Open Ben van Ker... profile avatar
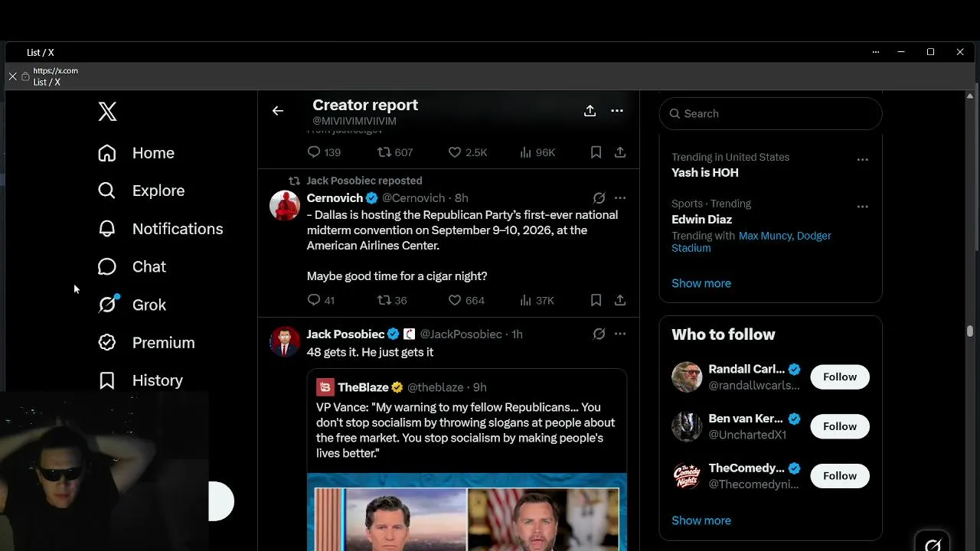This screenshot has width=980, height=551. click(687, 426)
